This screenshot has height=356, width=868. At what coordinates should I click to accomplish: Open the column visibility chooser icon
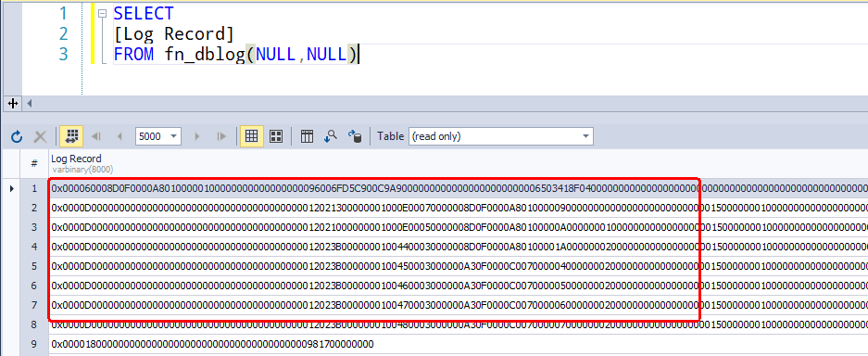click(308, 136)
